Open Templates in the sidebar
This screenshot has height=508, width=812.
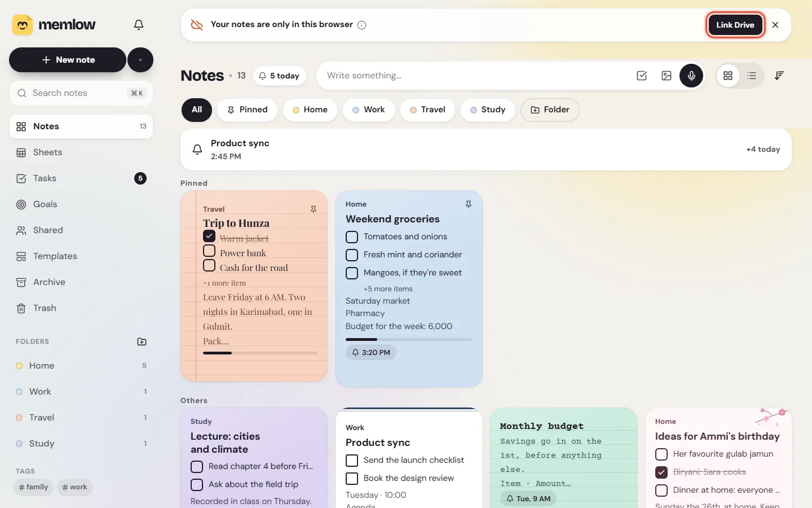click(81, 256)
